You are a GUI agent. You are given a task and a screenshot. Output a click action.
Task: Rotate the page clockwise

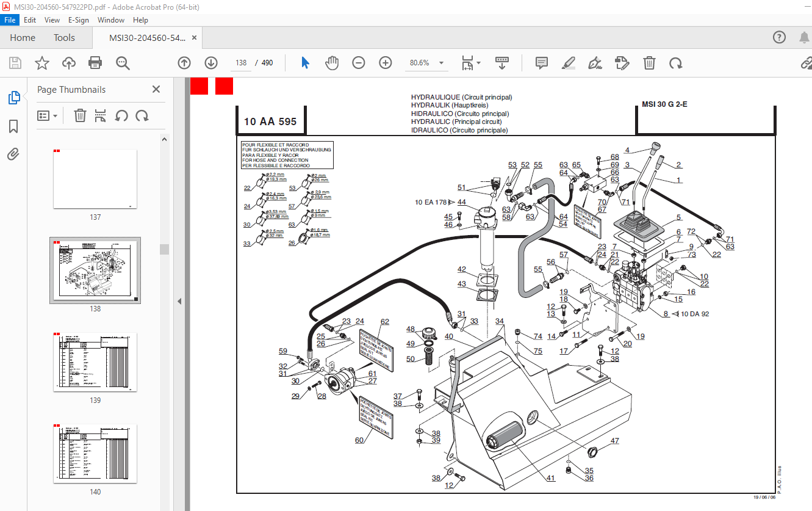coord(675,63)
